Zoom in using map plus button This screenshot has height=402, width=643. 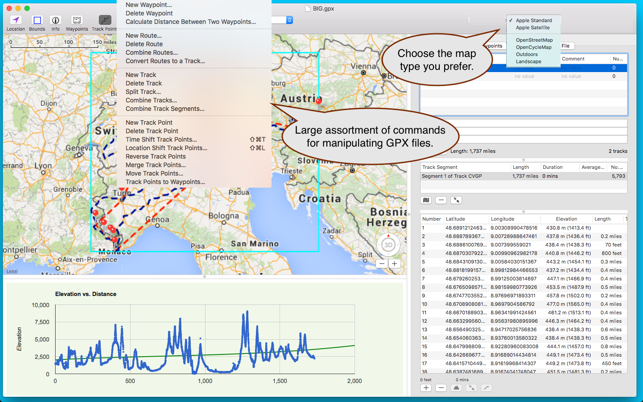395,264
